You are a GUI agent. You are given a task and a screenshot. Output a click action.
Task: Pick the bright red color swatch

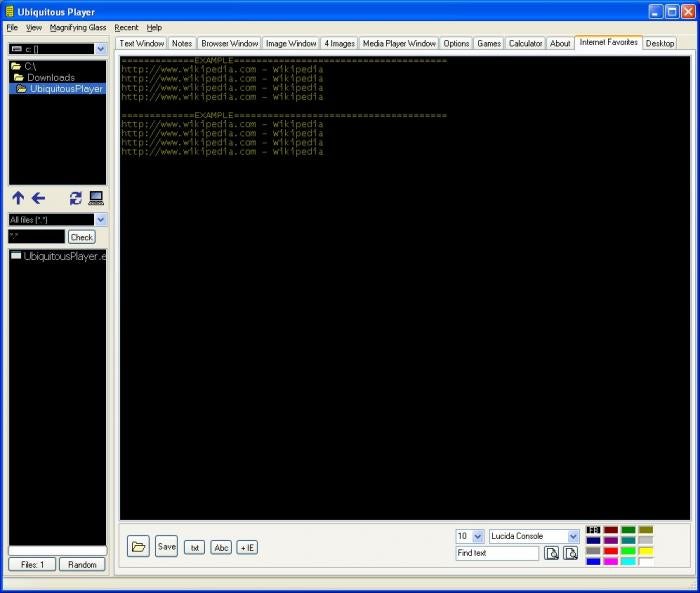point(611,551)
